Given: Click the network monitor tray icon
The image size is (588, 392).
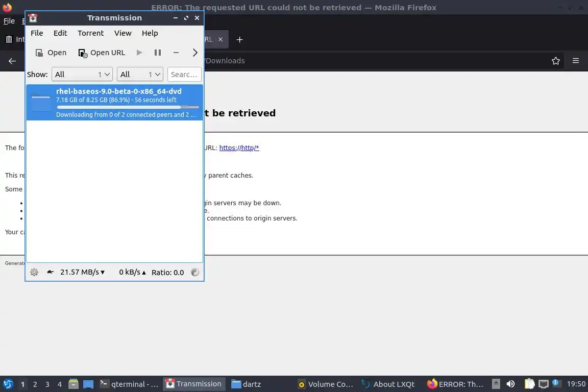Looking at the screenshot, I should (544, 384).
